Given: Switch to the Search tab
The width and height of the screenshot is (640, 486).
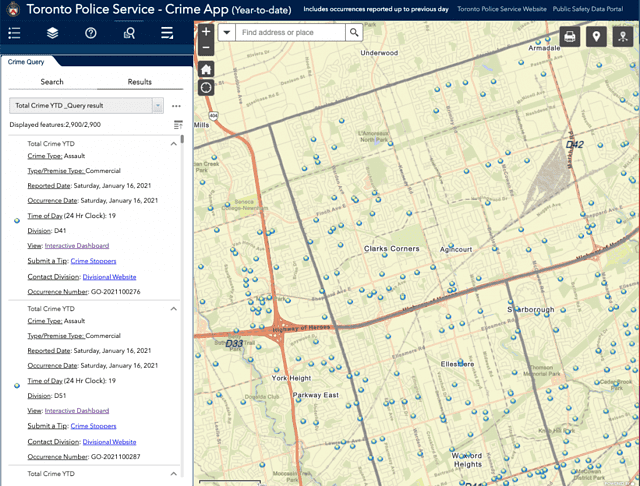Looking at the screenshot, I should point(52,82).
